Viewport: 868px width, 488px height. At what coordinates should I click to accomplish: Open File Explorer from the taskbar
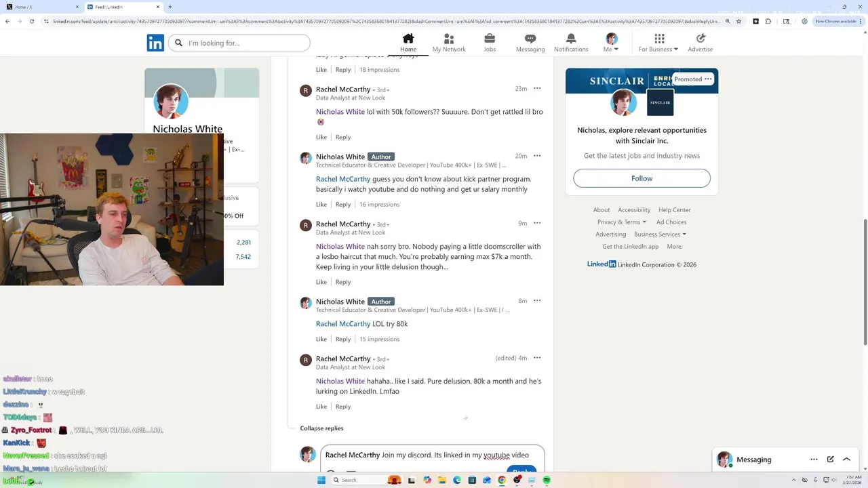tap(442, 480)
